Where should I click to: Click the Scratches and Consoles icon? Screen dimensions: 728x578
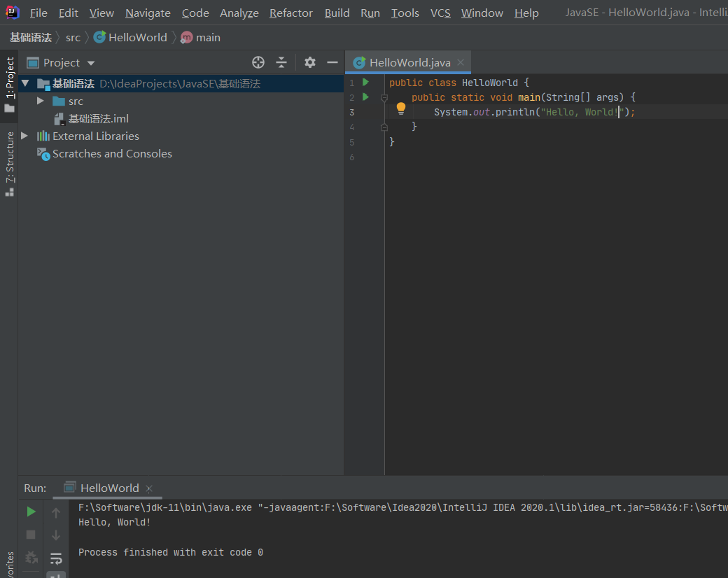(x=43, y=154)
